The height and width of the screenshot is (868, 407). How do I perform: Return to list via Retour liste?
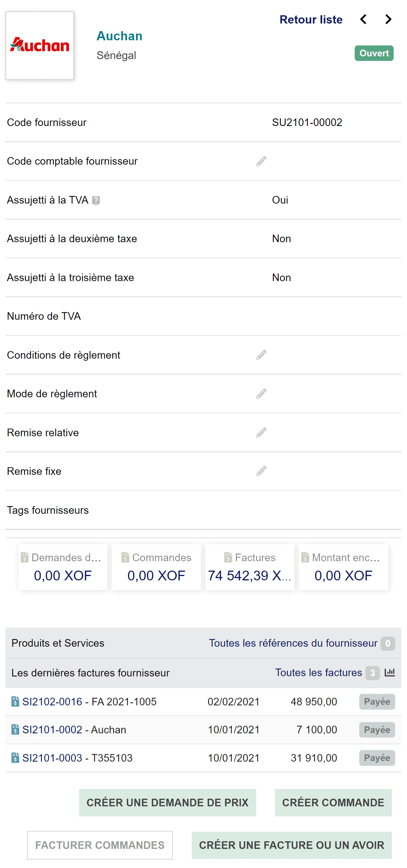[311, 19]
